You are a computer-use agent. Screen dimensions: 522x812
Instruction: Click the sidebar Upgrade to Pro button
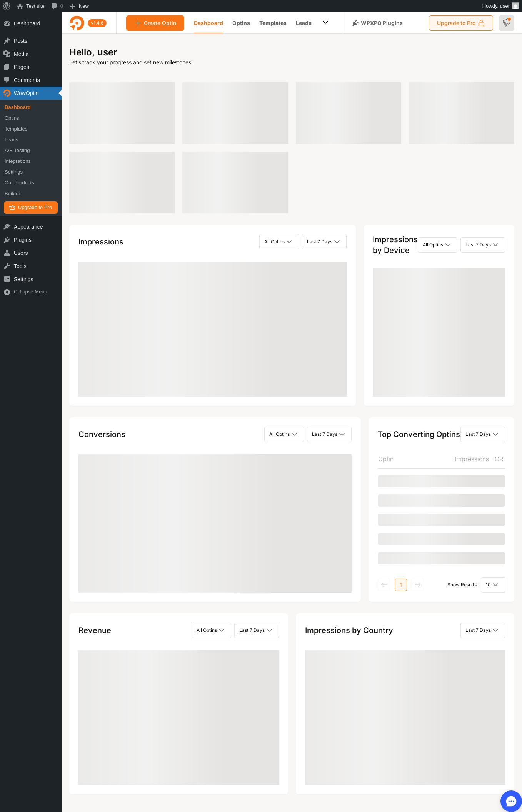point(31,208)
